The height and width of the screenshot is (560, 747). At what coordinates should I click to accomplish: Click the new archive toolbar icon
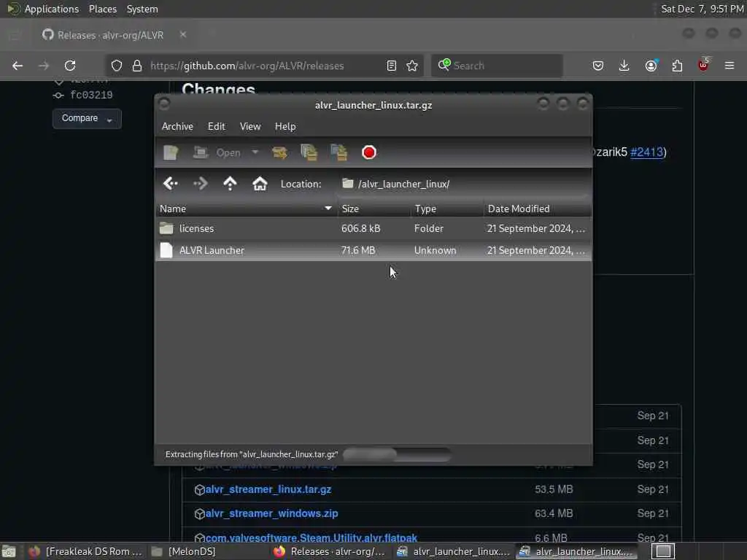click(x=171, y=152)
